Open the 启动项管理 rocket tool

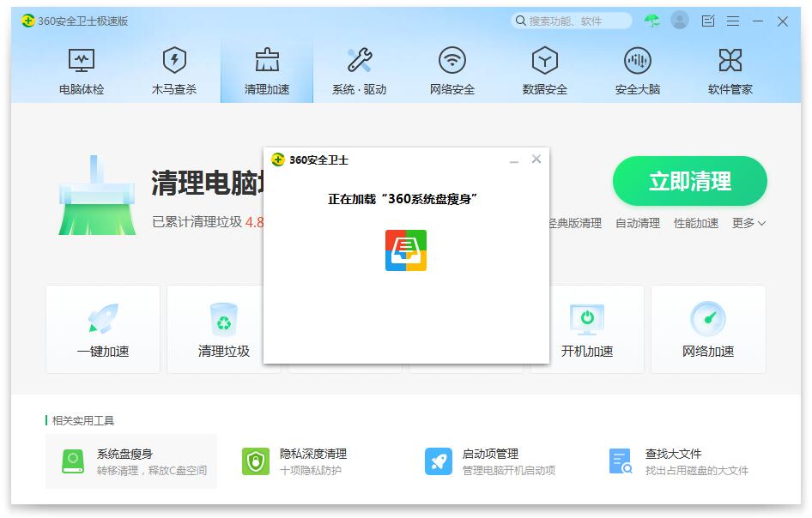490,461
